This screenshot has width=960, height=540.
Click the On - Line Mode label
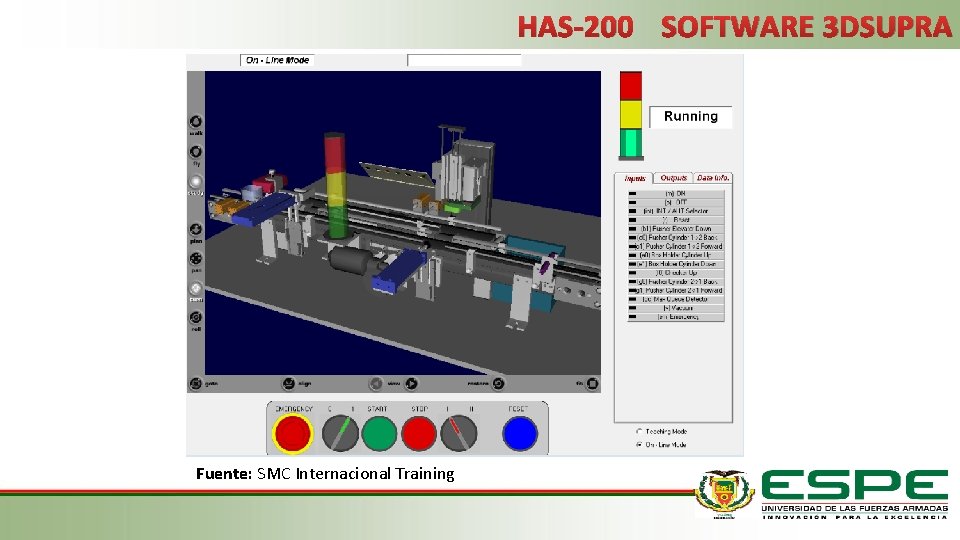pos(277,60)
